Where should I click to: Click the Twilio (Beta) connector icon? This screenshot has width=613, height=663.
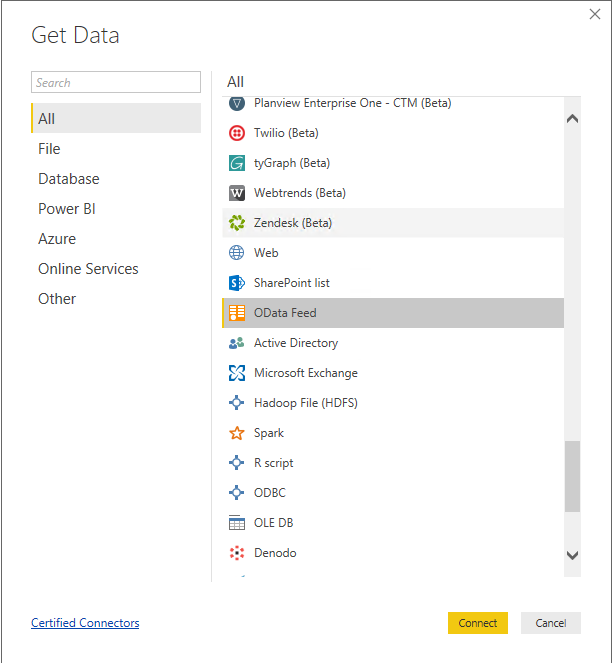[237, 133]
